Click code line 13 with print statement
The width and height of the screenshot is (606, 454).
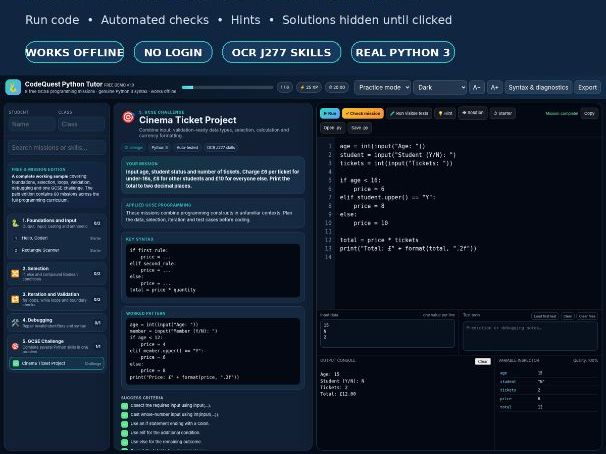408,248
